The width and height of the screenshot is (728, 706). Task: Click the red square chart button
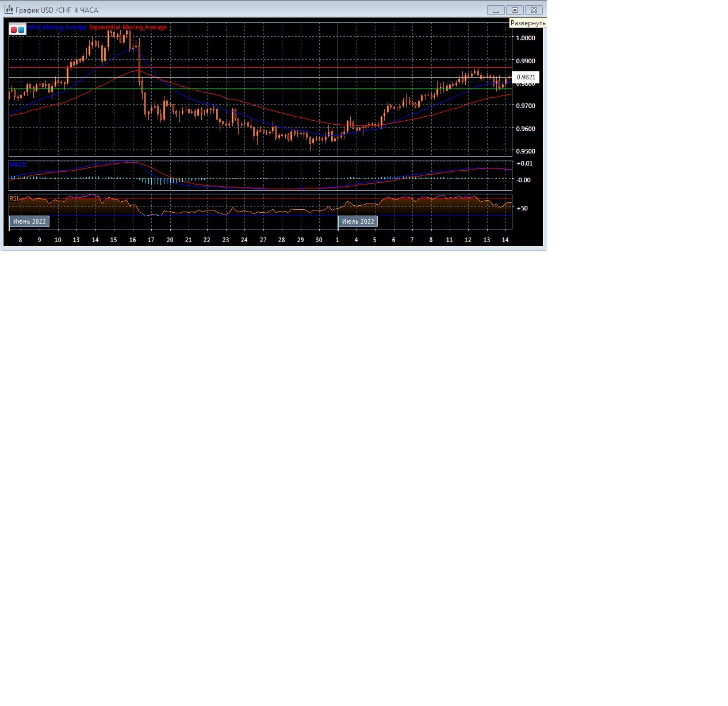(14, 29)
